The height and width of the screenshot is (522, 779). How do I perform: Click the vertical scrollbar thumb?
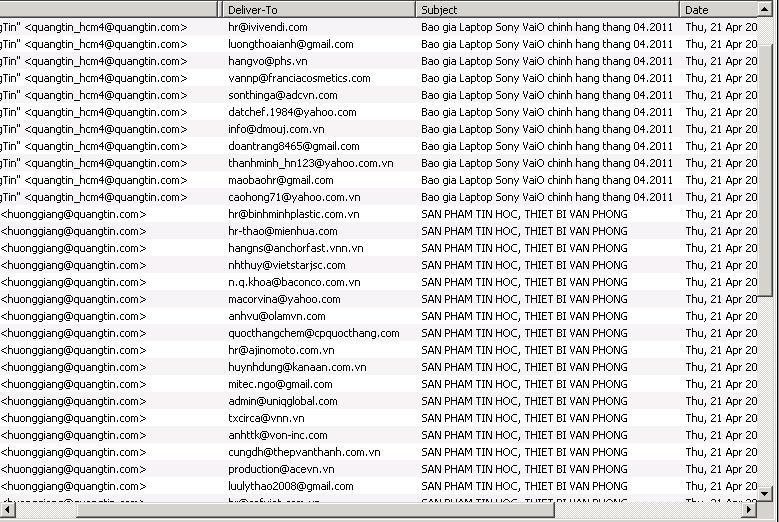765,170
